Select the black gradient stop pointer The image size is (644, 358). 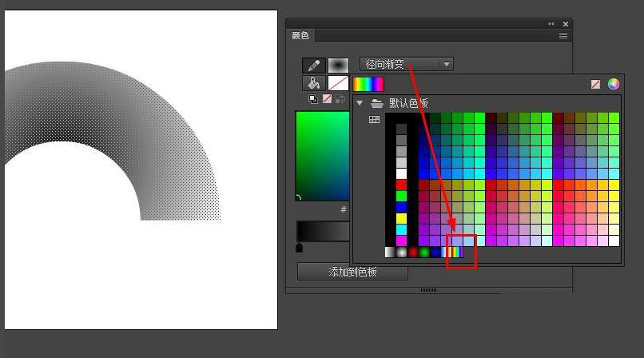click(x=299, y=248)
